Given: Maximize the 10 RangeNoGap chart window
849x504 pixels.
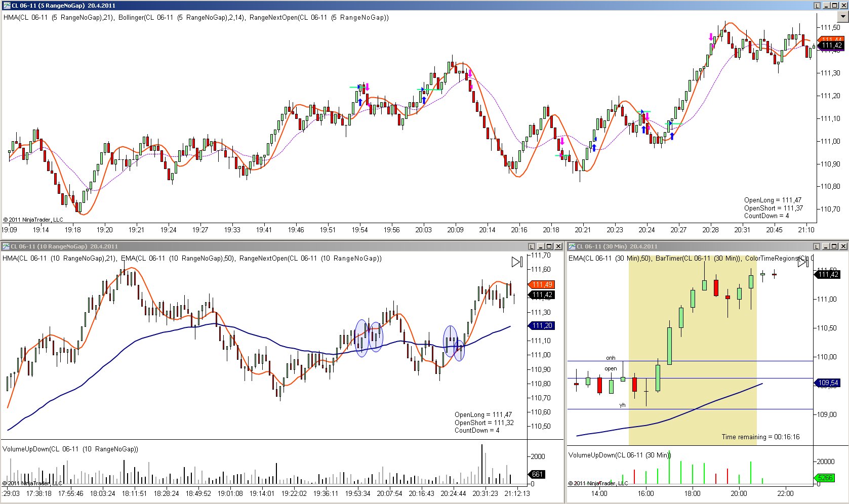Looking at the screenshot, I should (549, 246).
